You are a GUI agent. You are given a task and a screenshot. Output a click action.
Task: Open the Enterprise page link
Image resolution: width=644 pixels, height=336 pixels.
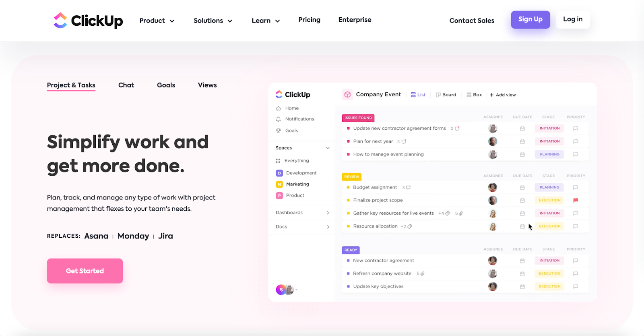tap(355, 20)
